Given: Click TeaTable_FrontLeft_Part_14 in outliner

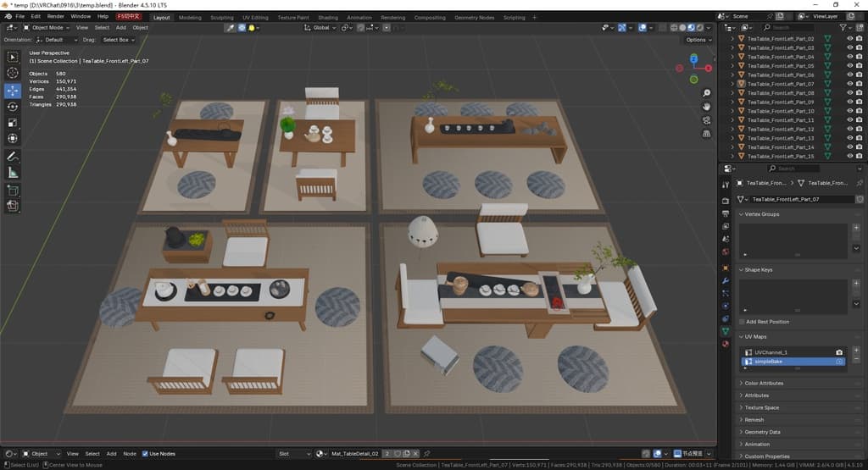Looking at the screenshot, I should (x=781, y=147).
